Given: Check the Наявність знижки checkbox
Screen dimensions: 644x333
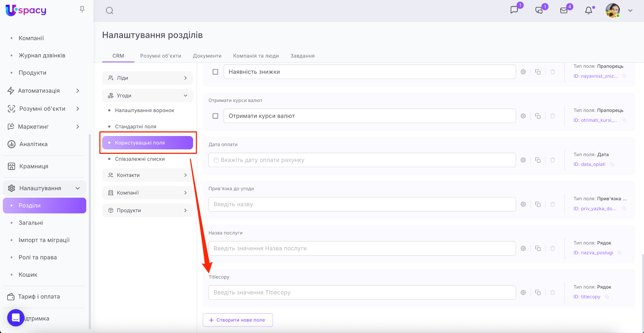Looking at the screenshot, I should (x=215, y=72).
